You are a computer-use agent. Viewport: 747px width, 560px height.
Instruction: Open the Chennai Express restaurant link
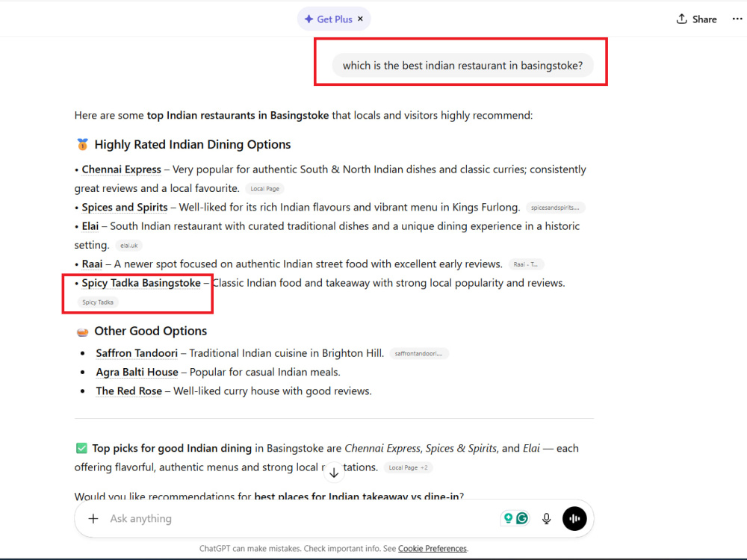coord(122,169)
